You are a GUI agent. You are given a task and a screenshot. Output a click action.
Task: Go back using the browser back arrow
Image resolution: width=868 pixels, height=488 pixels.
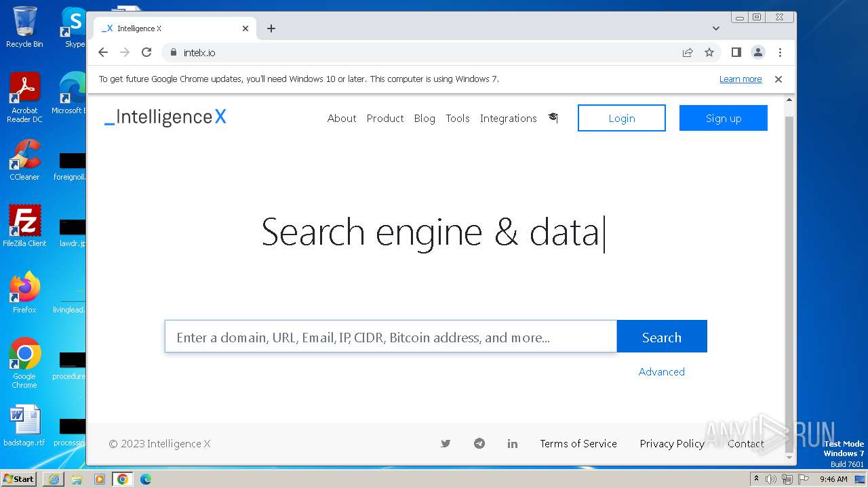click(x=103, y=52)
